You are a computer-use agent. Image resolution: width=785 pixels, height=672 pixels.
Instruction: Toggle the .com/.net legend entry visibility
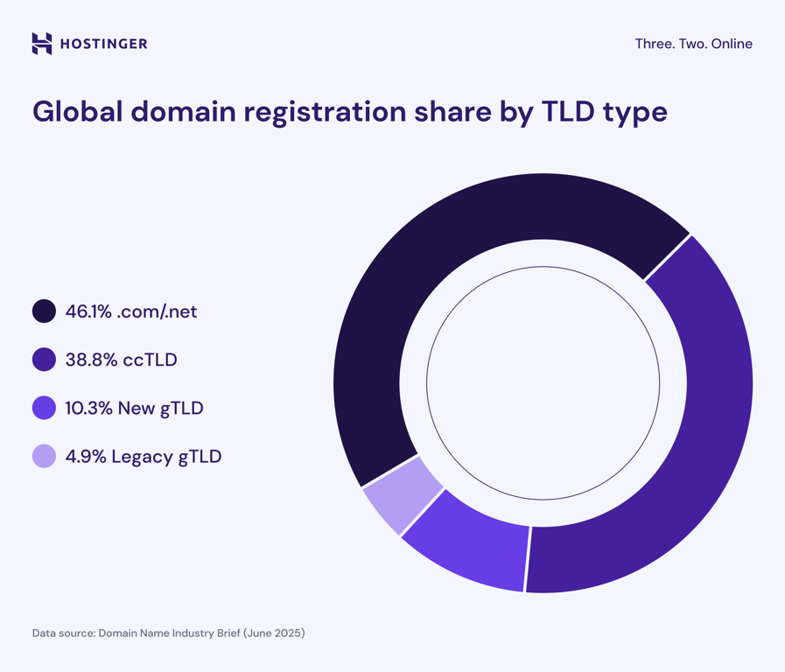click(x=131, y=311)
